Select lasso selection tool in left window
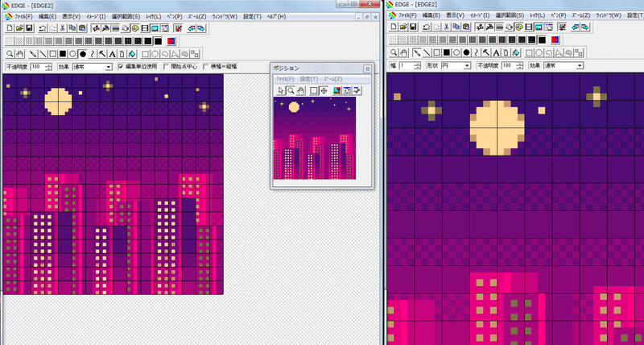 [165, 54]
